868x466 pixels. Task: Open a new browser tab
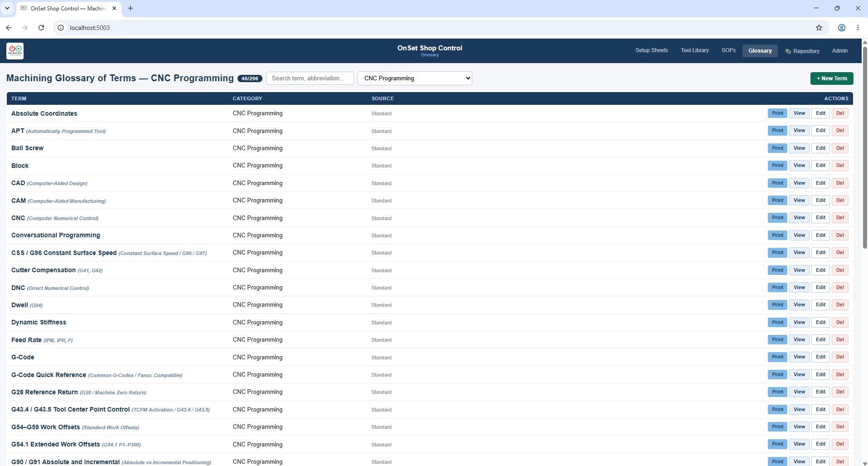131,8
